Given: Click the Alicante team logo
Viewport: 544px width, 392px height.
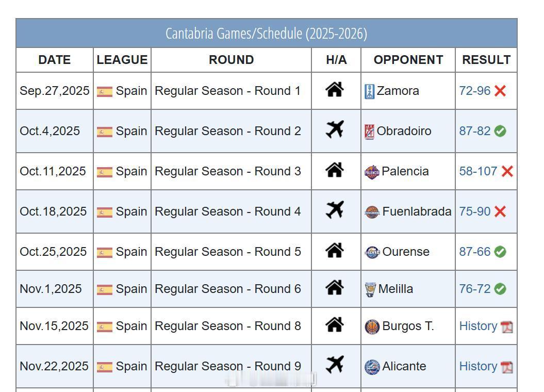Looking at the screenshot, I should pyautogui.click(x=372, y=367).
